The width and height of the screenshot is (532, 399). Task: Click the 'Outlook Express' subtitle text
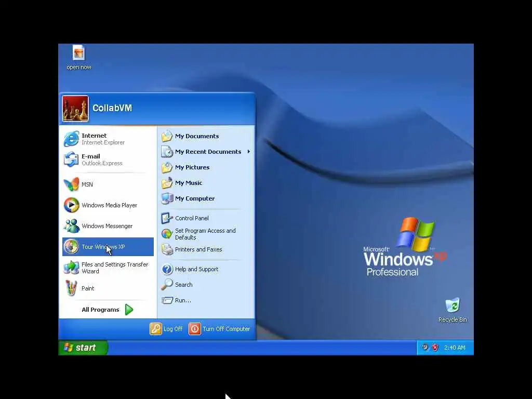[x=102, y=163]
